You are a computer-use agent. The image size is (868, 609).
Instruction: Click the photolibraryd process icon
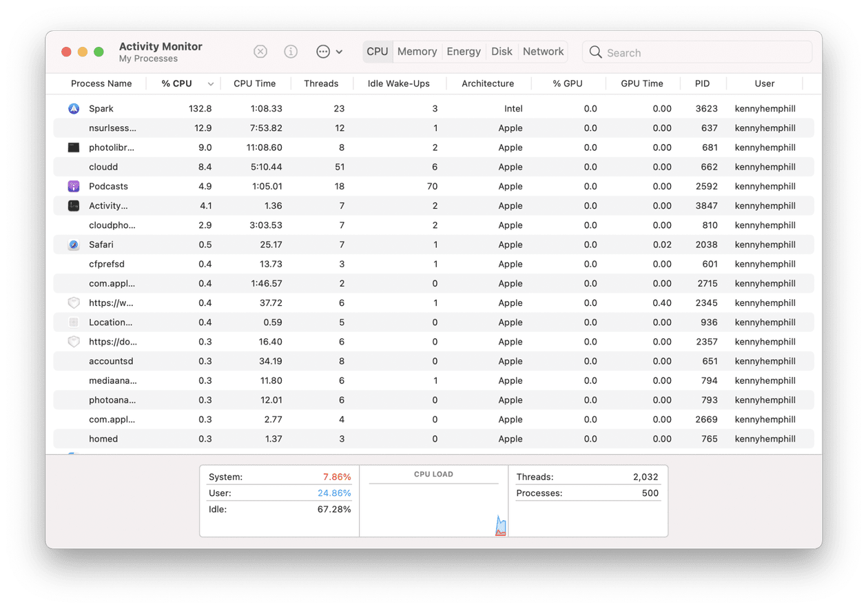click(x=74, y=147)
